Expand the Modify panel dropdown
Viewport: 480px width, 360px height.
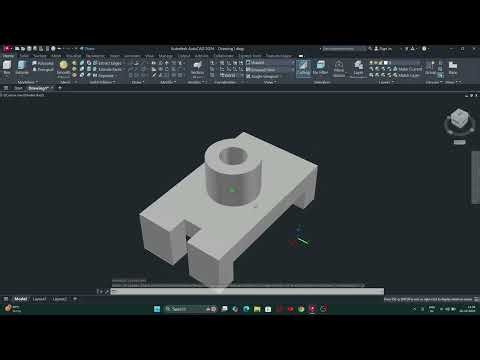coord(168,82)
